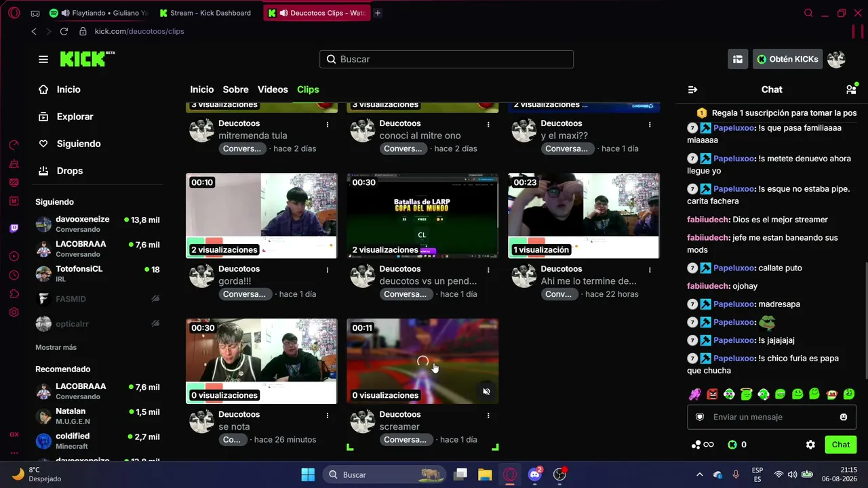
Task: Click the Conversa... category tag under 'gorda!!!'
Action: [244, 294]
